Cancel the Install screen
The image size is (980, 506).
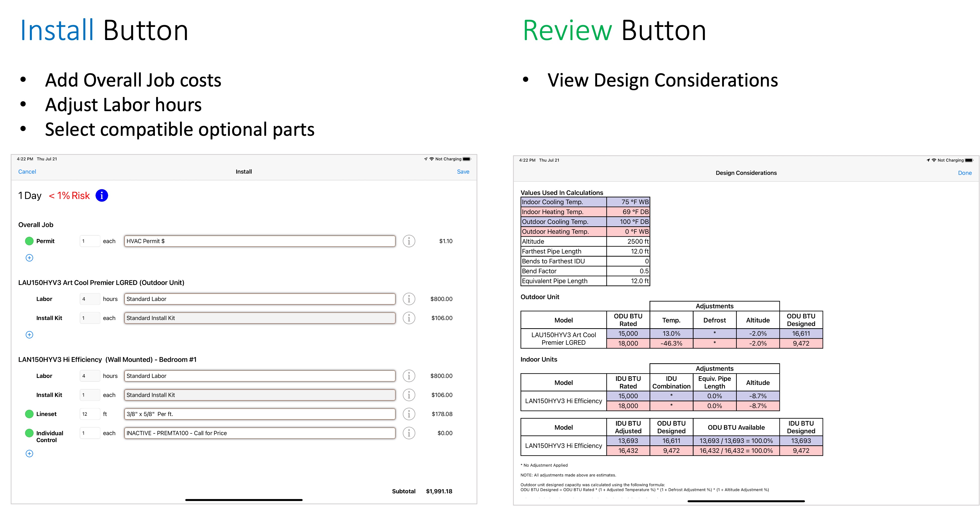coord(27,172)
